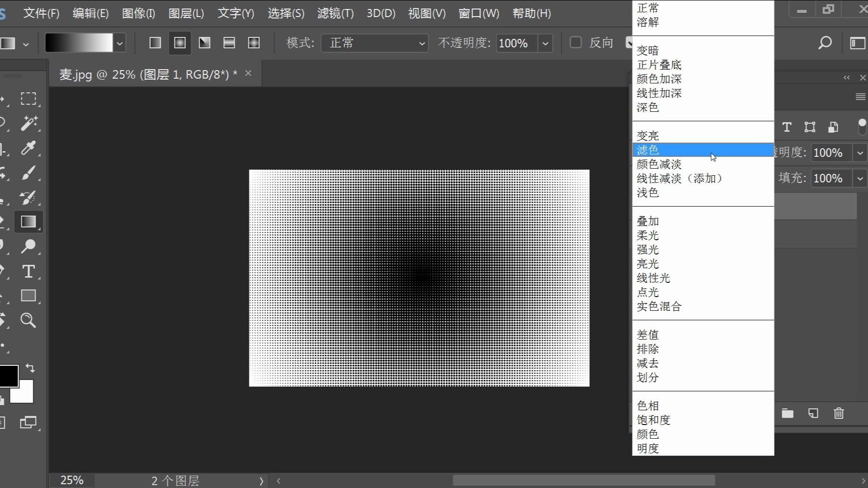The image size is (868, 488).
Task: Select the 明度 blend mode
Action: point(703,448)
